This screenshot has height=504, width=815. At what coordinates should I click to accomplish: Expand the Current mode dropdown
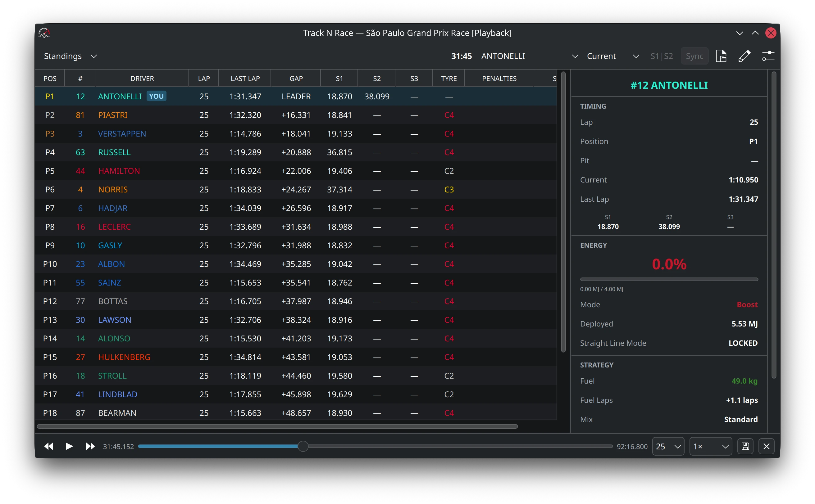(612, 56)
